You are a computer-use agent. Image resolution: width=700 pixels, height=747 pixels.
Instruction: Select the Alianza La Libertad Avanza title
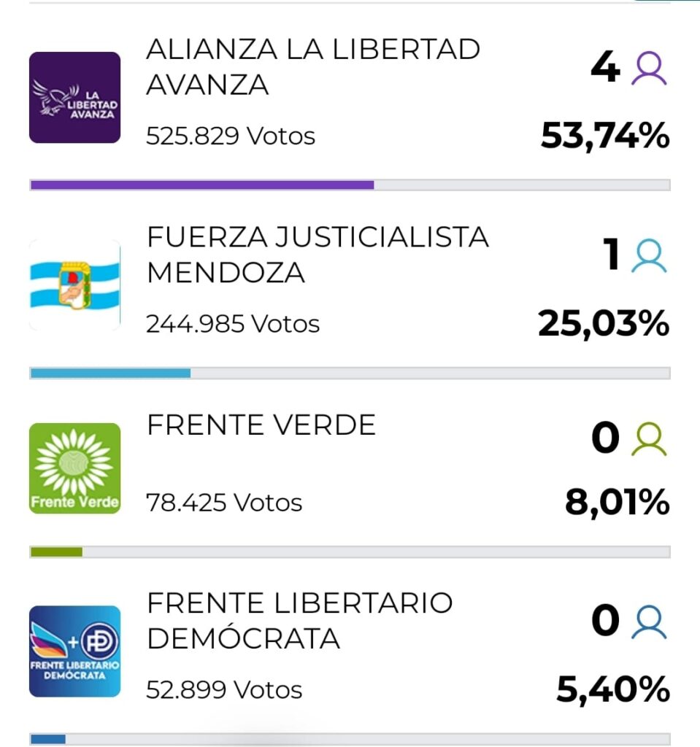(x=312, y=67)
